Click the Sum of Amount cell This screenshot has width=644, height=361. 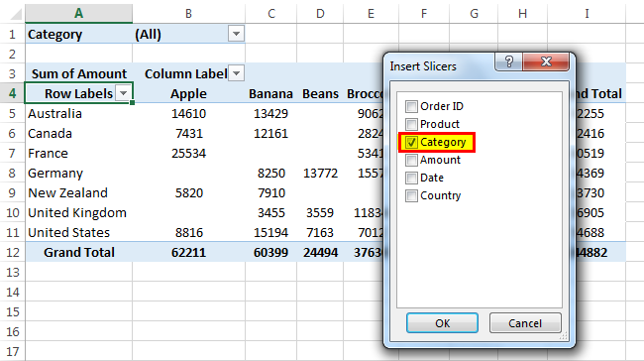point(79,73)
